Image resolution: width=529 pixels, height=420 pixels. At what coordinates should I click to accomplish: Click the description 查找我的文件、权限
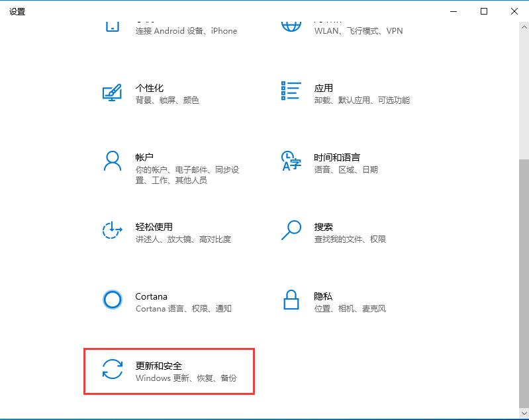350,239
